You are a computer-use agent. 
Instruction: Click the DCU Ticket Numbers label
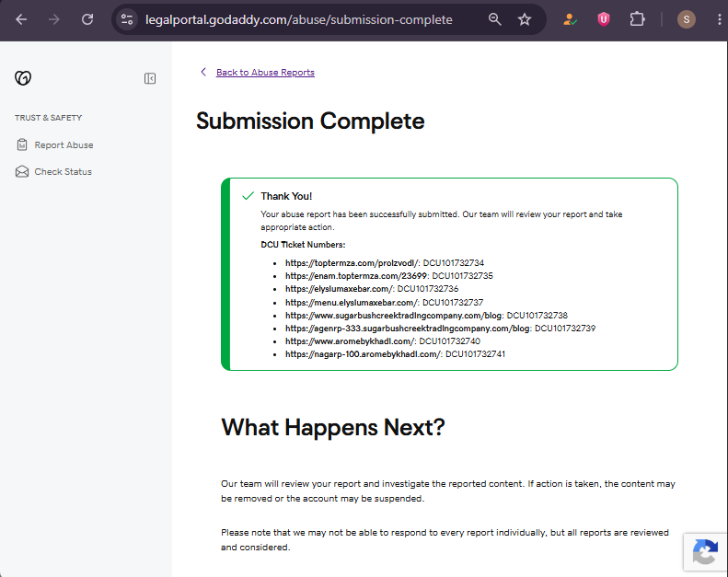point(303,245)
